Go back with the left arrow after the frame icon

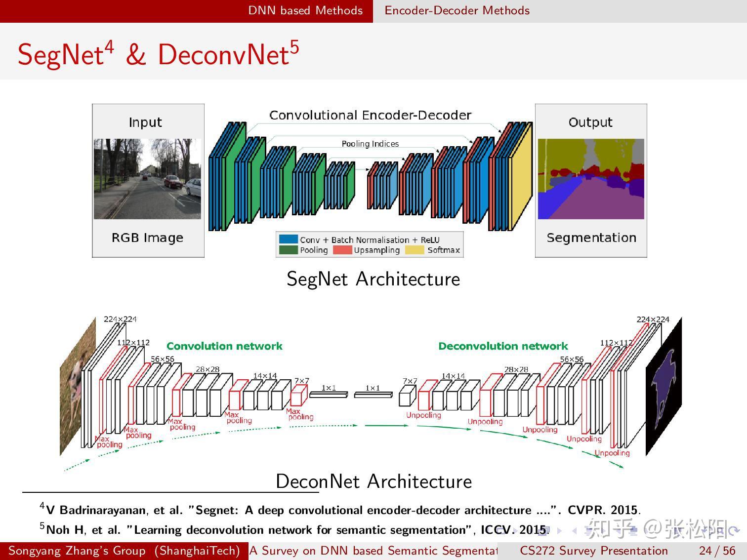pyautogui.click(x=574, y=531)
